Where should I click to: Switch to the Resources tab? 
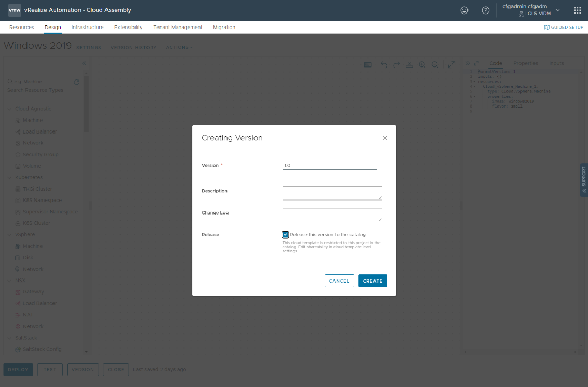coord(22,28)
